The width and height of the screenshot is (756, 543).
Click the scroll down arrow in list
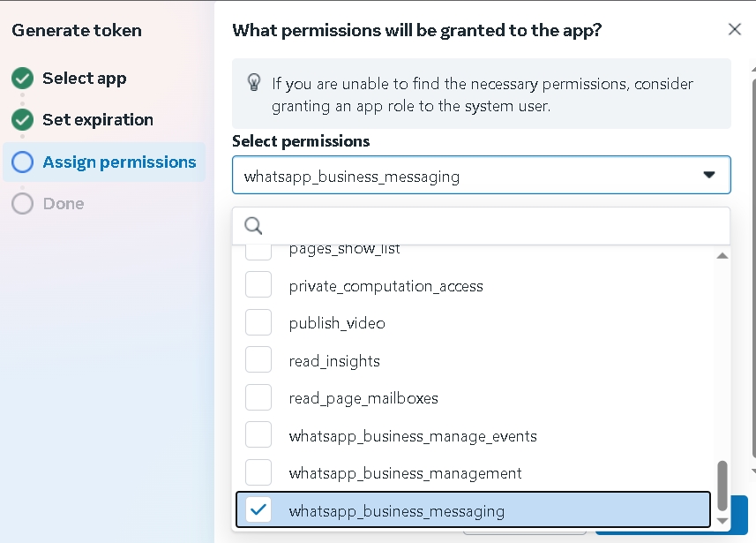coord(722,522)
